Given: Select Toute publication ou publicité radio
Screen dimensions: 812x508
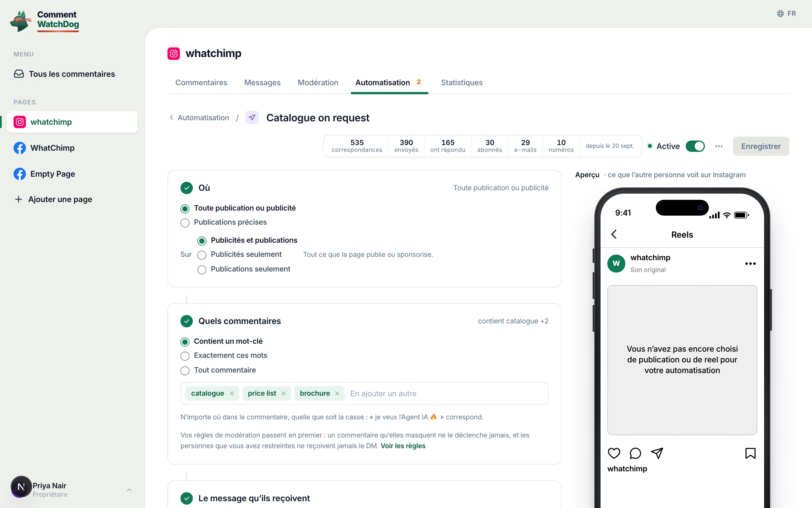Looking at the screenshot, I should click(x=185, y=209).
